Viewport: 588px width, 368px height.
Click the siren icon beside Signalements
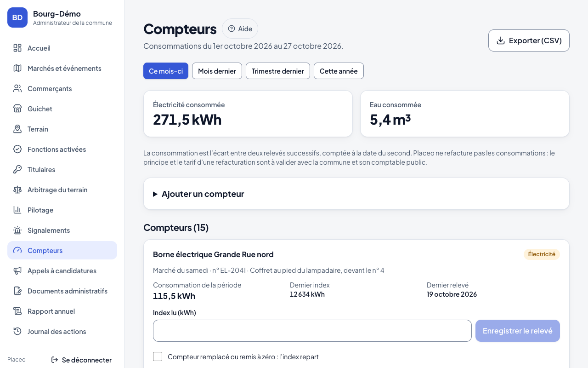pyautogui.click(x=17, y=230)
